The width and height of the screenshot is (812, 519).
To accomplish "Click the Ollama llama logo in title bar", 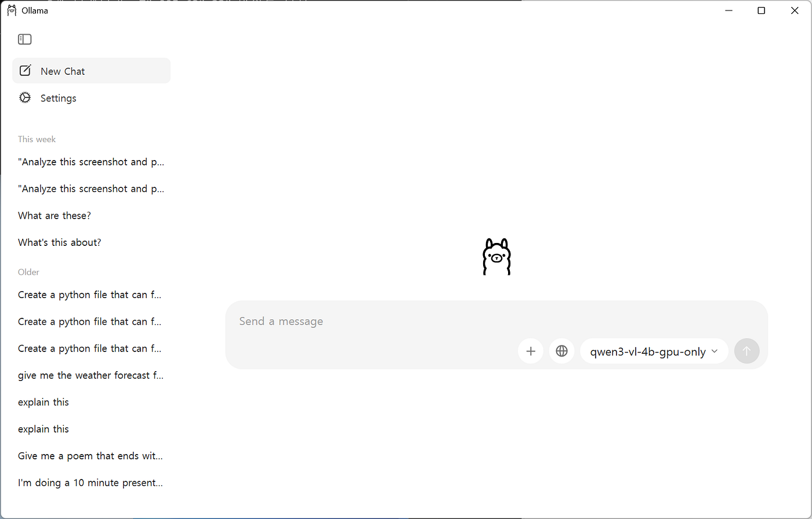I will [x=12, y=10].
